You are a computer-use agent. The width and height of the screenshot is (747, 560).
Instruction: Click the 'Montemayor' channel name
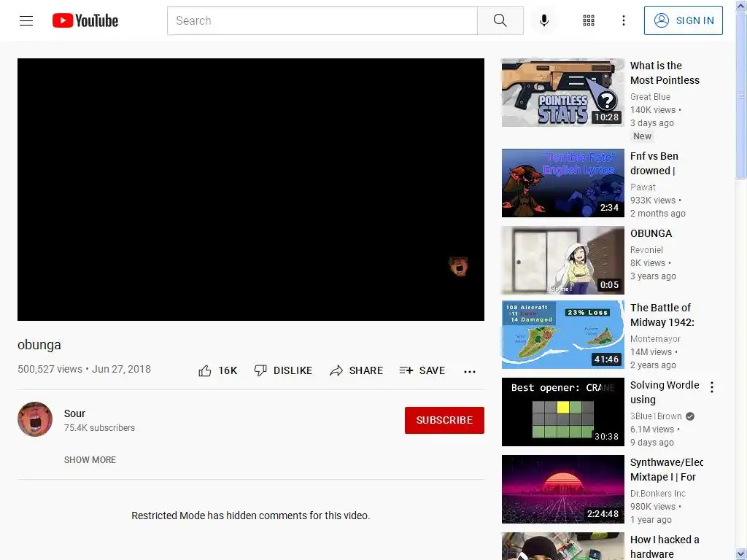pyautogui.click(x=655, y=338)
